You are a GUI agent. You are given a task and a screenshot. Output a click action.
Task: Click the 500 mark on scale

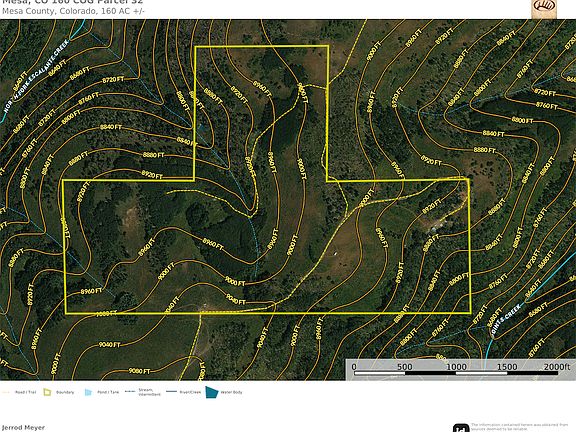(x=404, y=366)
